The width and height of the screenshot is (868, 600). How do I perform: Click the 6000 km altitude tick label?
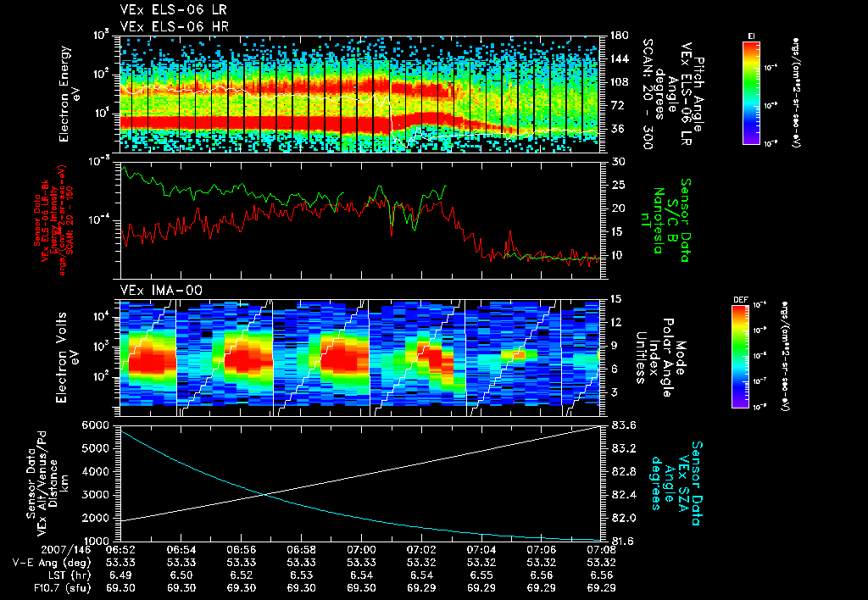coord(95,425)
